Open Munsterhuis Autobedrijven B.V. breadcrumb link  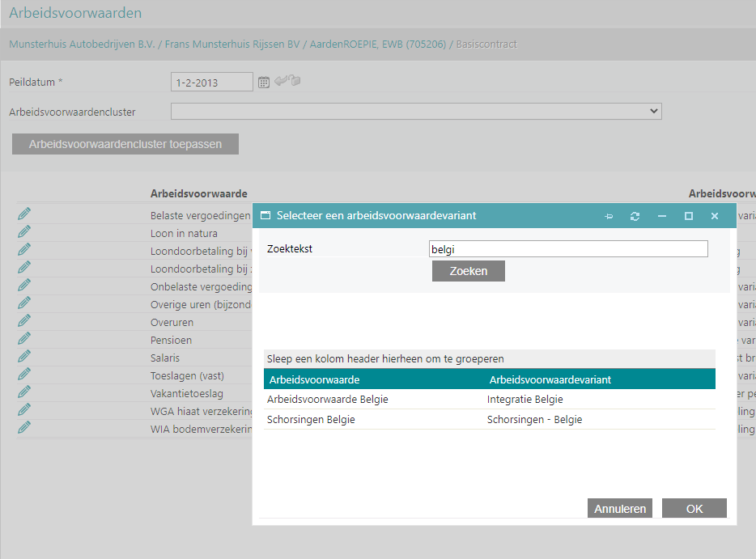(82, 44)
